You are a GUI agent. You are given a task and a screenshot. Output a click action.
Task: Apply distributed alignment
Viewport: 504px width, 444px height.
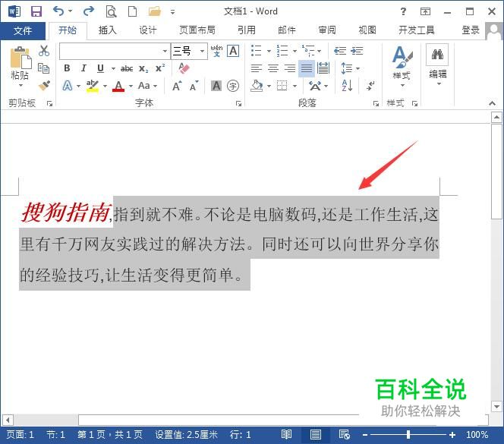tap(323, 68)
